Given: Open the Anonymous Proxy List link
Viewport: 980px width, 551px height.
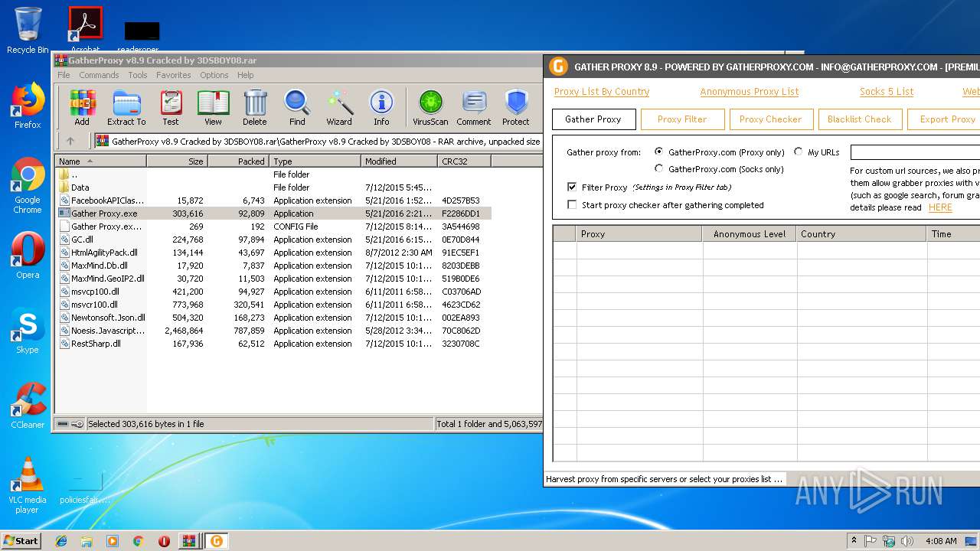Looking at the screenshot, I should 750,91.
